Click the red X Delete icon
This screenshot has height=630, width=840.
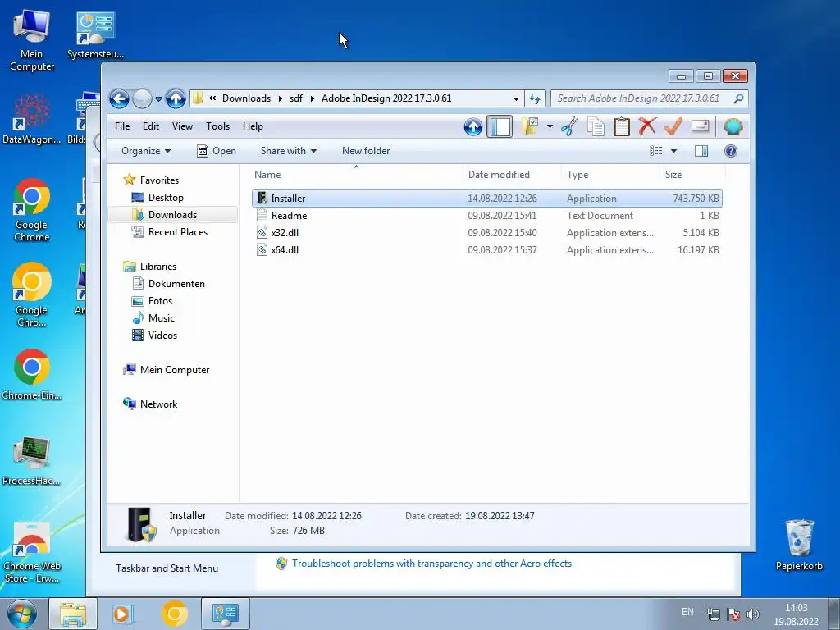(x=647, y=126)
